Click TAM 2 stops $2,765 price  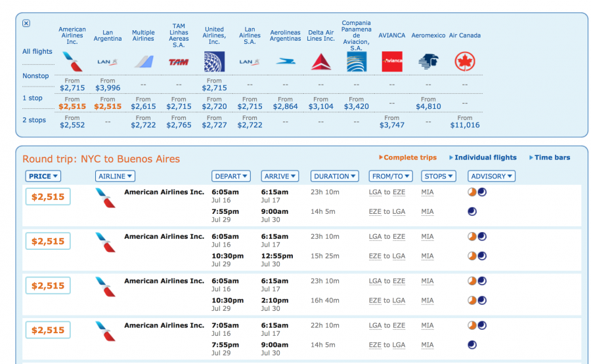pyautogui.click(x=179, y=125)
